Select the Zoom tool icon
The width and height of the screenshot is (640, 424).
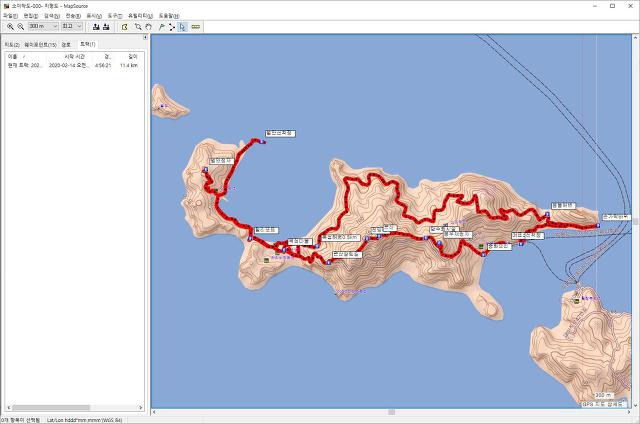click(138, 27)
